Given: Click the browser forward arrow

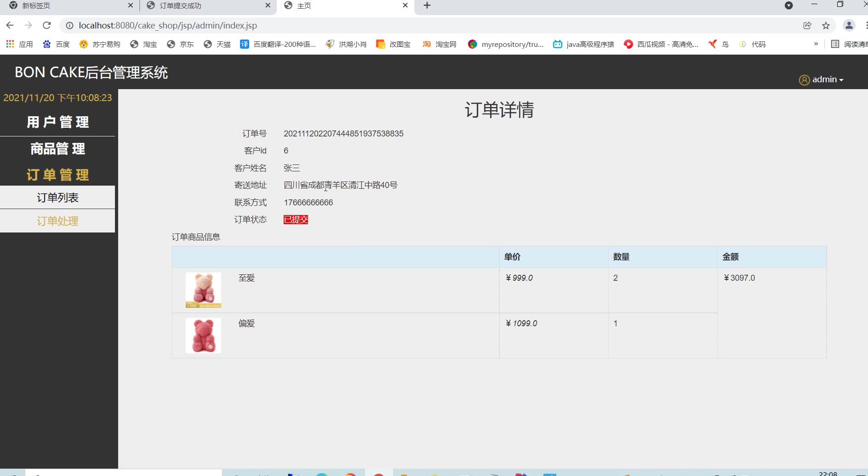Looking at the screenshot, I should 29,25.
